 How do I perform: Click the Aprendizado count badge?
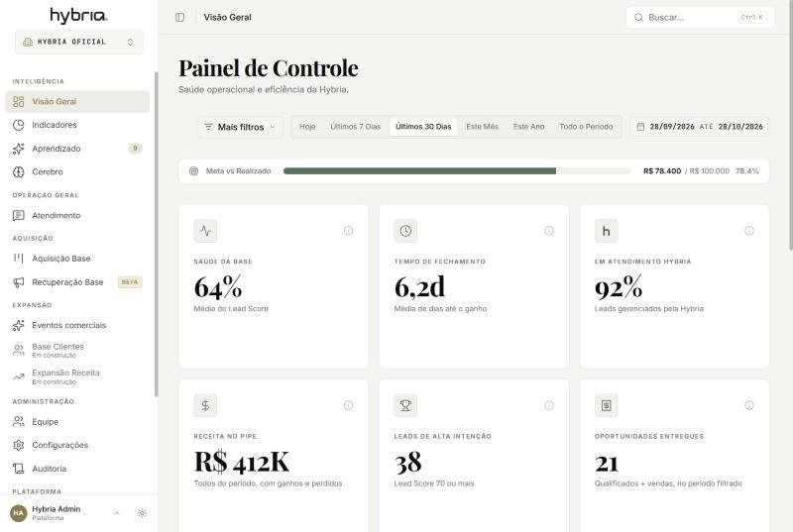(x=135, y=149)
